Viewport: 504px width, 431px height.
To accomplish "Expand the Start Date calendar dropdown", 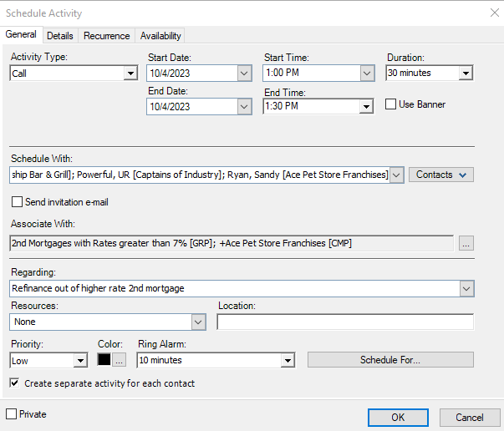I will pos(244,74).
